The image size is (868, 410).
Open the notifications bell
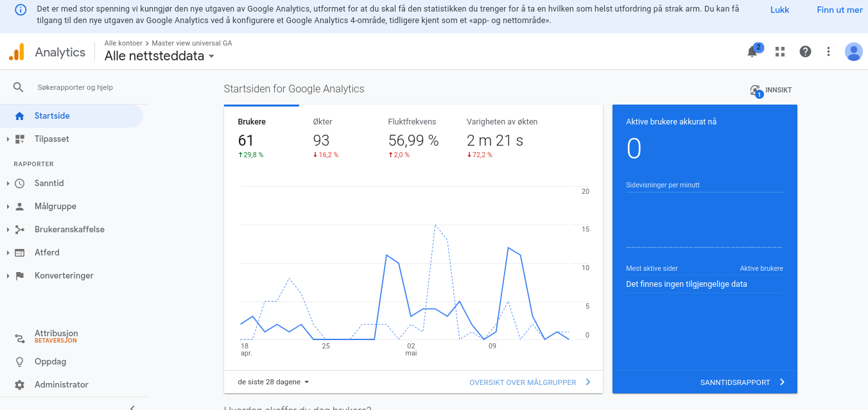752,52
